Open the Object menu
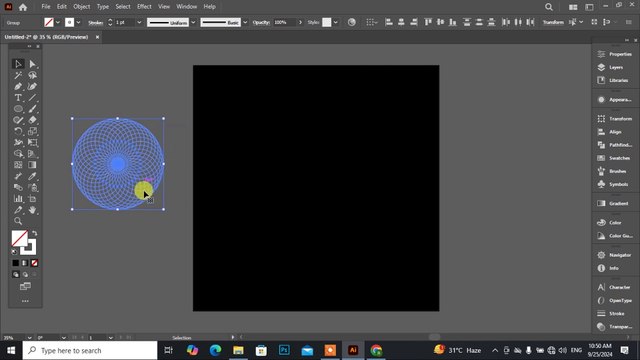This screenshot has width=640, height=360. (82, 7)
